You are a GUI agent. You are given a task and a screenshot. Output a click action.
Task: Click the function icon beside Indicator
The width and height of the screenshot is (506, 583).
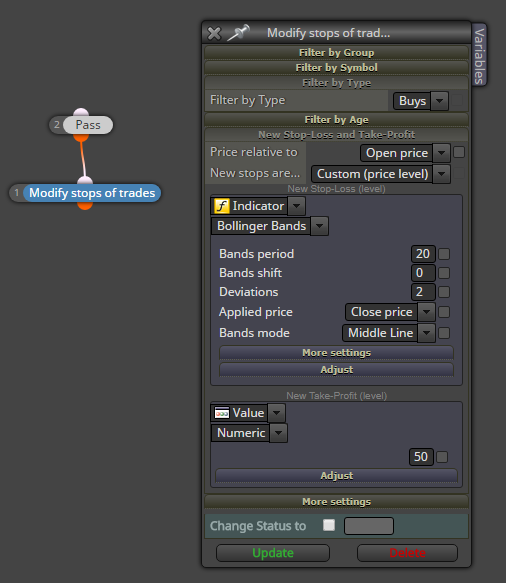[222, 206]
